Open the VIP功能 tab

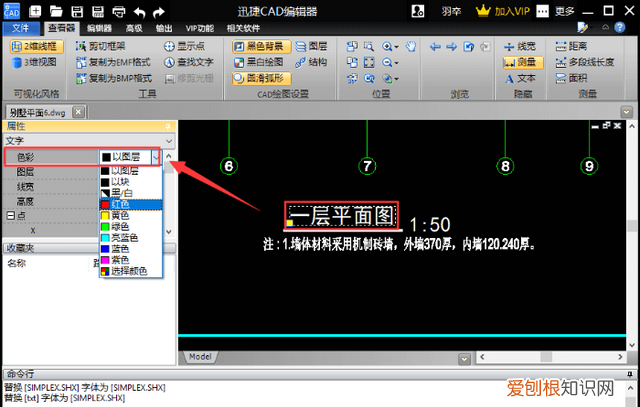(200, 28)
